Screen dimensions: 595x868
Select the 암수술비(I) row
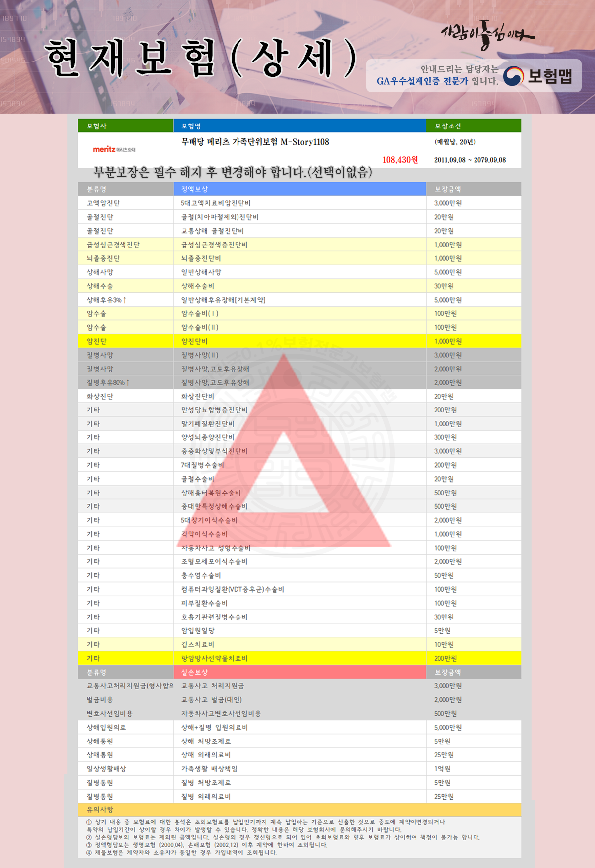click(x=299, y=314)
